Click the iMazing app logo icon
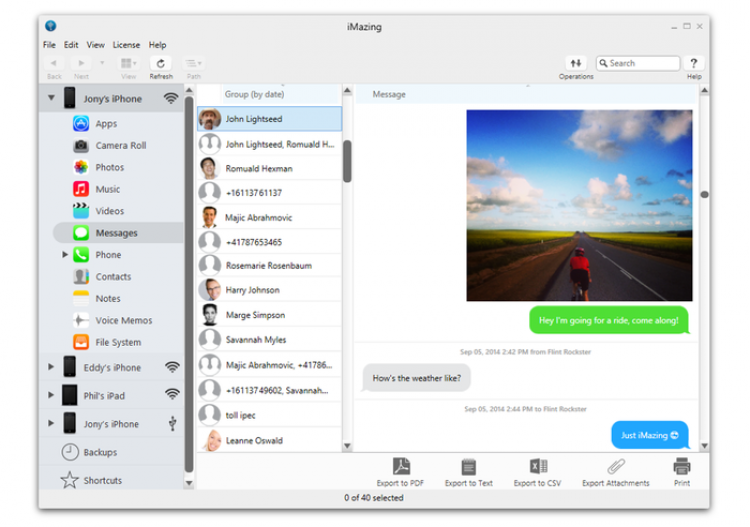Screen dimensions: 750x527 click(x=51, y=26)
